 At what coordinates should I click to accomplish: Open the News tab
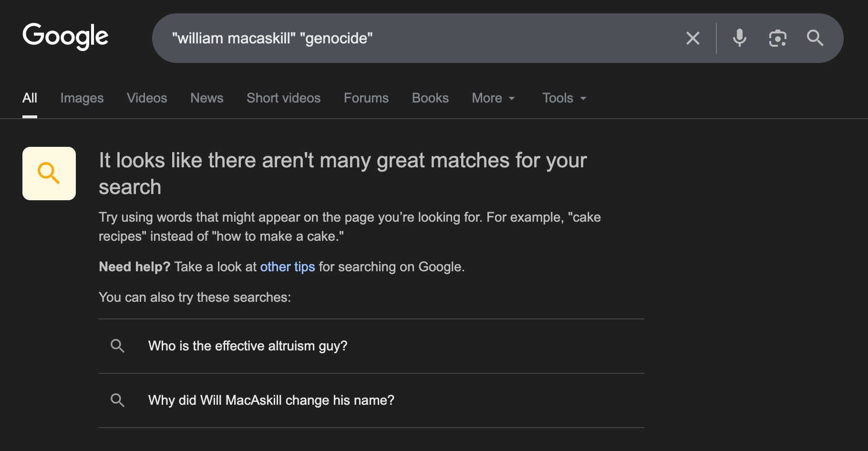[207, 98]
